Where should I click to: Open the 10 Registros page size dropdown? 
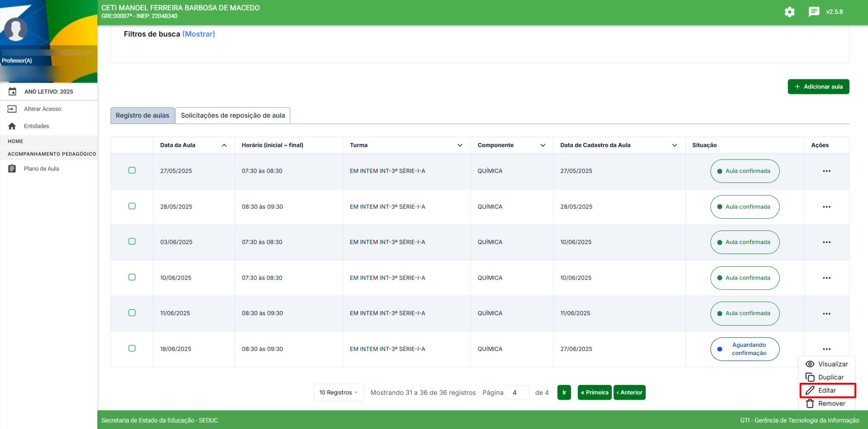click(338, 392)
